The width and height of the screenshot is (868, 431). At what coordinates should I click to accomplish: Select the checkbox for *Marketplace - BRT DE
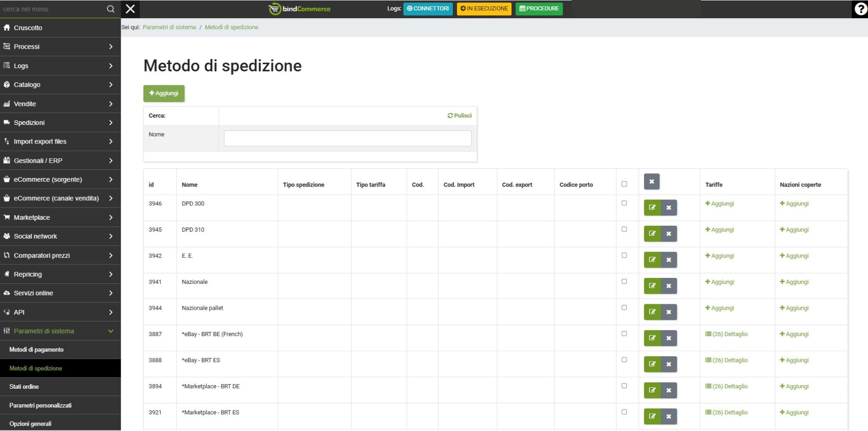click(x=624, y=386)
